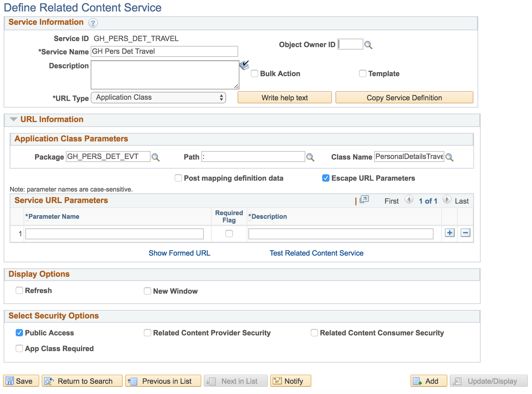Open Service Information help

coord(93,23)
